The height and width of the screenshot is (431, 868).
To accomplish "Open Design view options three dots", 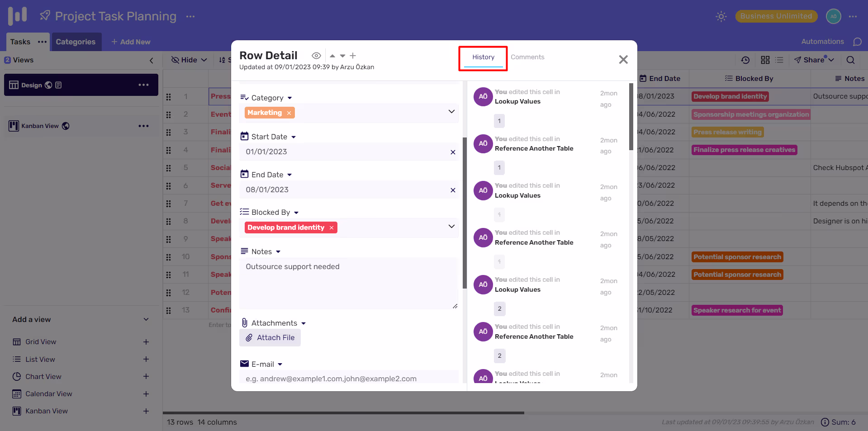I will point(143,85).
